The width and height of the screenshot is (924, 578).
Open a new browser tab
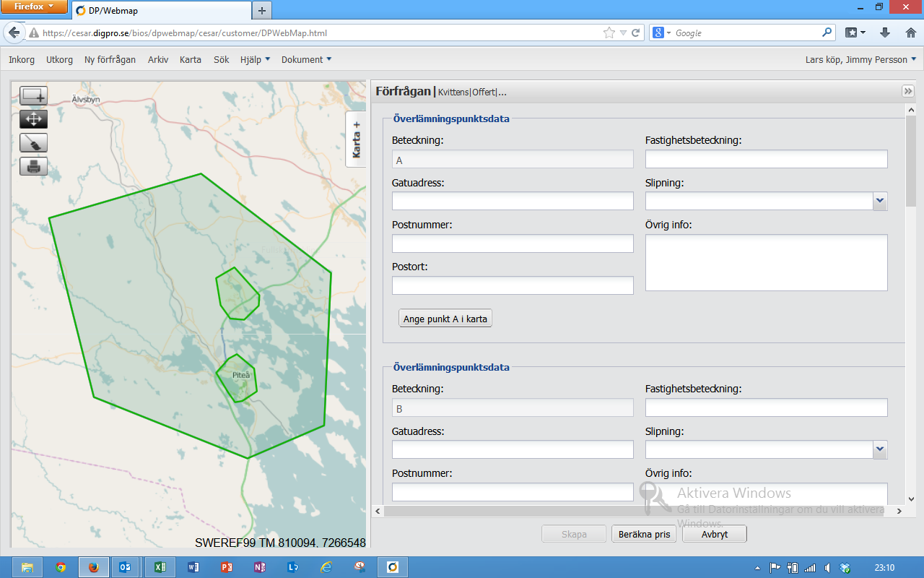(261, 10)
